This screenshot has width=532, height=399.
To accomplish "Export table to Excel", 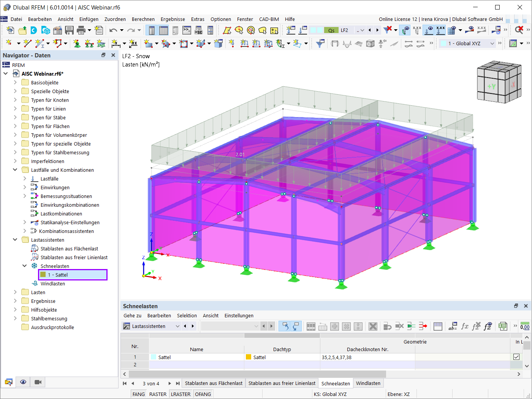I will [503, 326].
